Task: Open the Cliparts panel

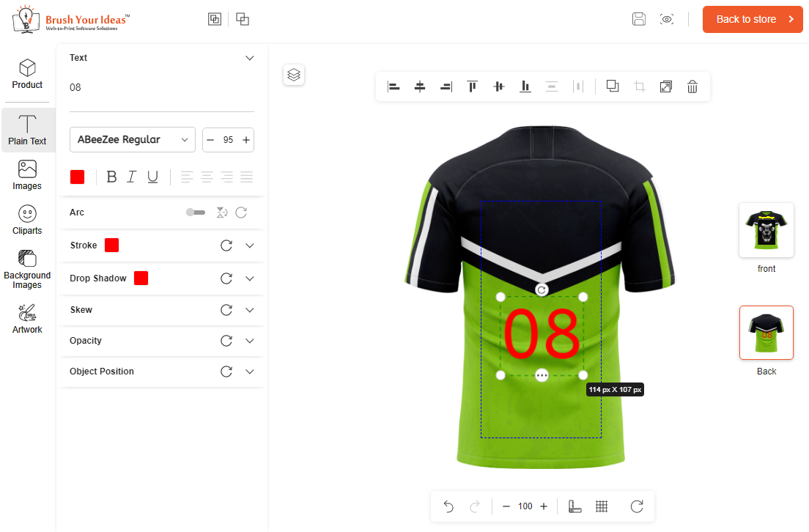Action: point(26,219)
